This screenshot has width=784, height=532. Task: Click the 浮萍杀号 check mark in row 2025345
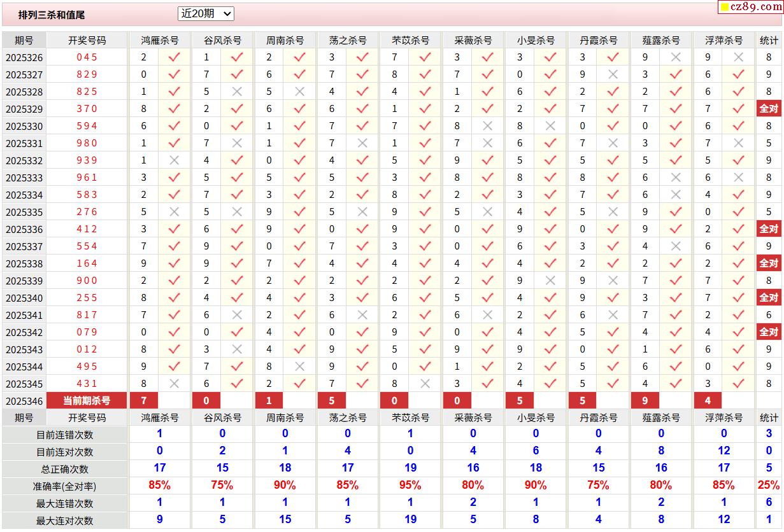738,383
